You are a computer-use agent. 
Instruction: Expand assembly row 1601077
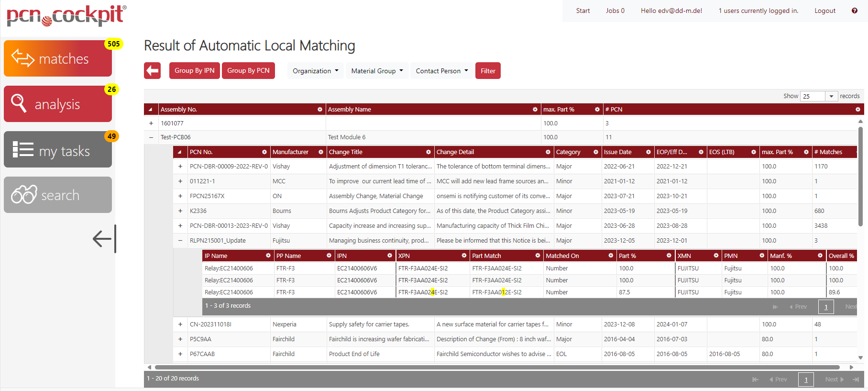[x=151, y=123]
